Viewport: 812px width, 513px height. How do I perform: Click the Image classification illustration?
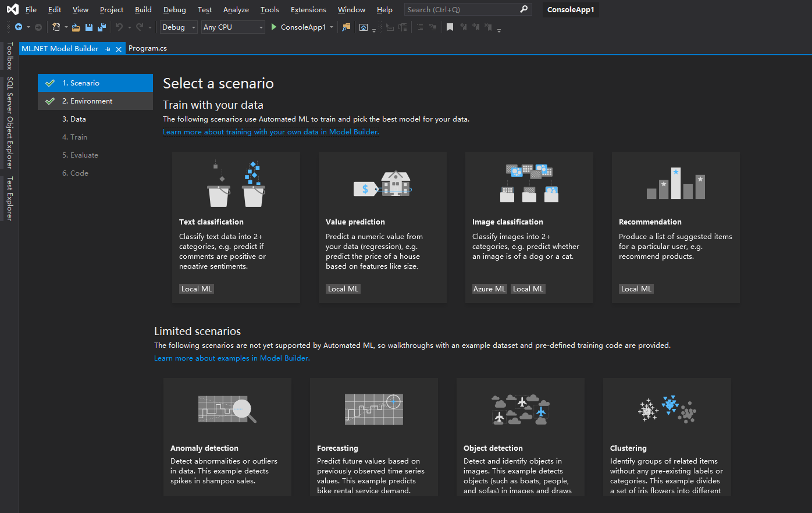tap(529, 183)
